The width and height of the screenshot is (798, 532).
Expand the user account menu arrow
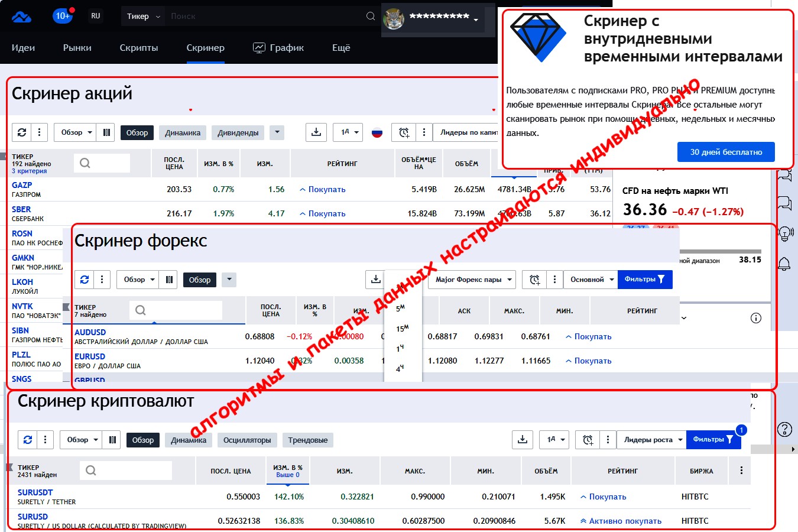(476, 20)
